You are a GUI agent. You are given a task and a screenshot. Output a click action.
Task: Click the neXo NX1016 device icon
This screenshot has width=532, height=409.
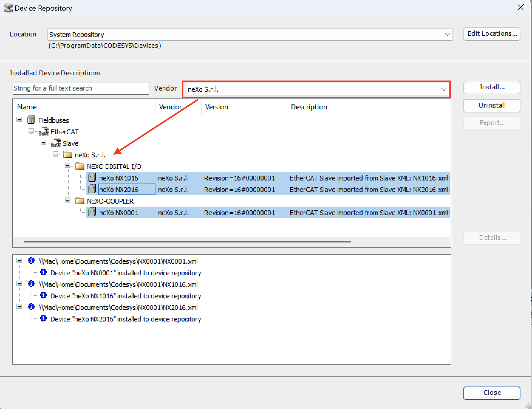(x=92, y=177)
